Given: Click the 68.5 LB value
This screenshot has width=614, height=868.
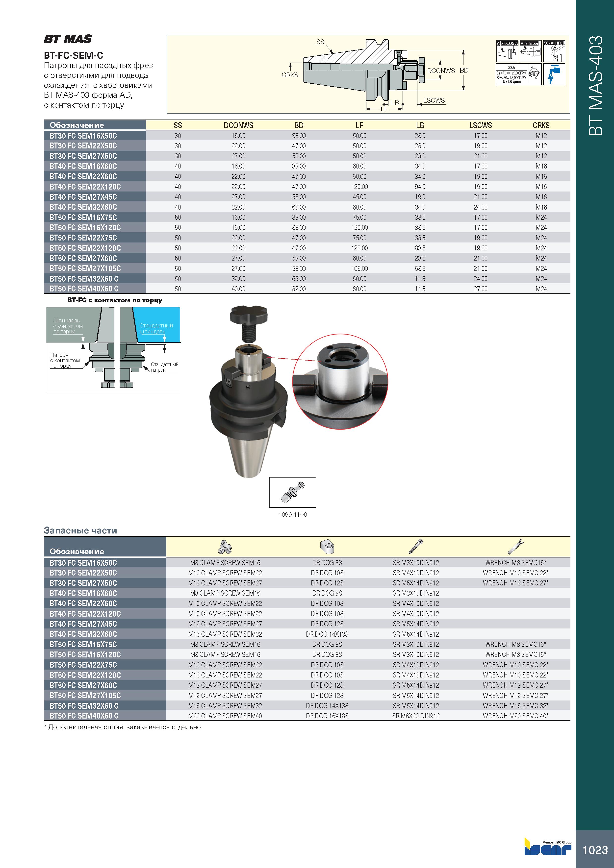Looking at the screenshot, I should (420, 268).
